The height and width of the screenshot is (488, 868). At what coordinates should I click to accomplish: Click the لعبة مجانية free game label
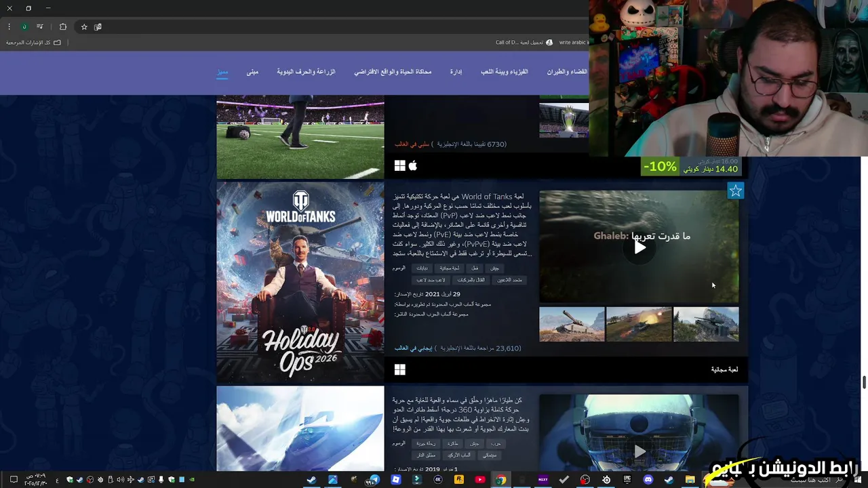point(724,369)
